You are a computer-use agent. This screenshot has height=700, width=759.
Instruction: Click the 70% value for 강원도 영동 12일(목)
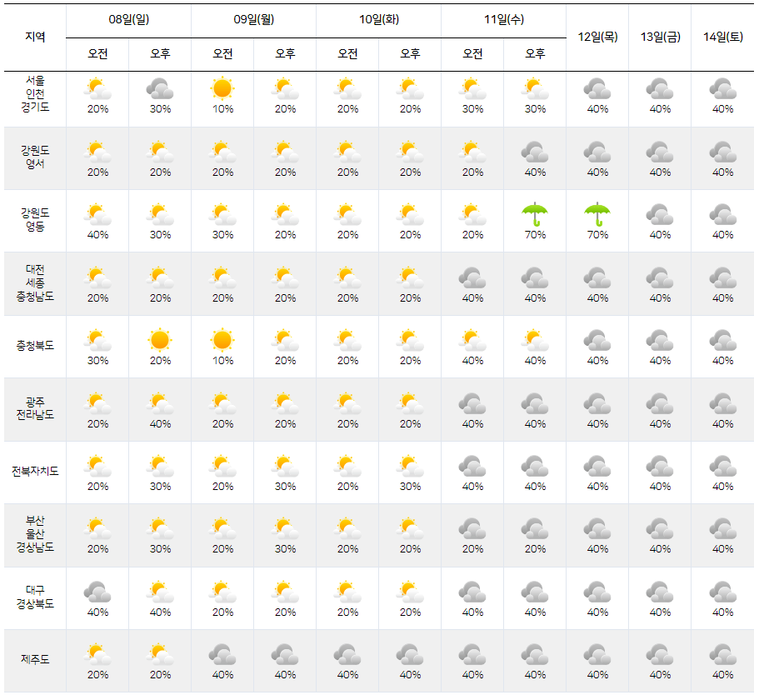tap(597, 235)
